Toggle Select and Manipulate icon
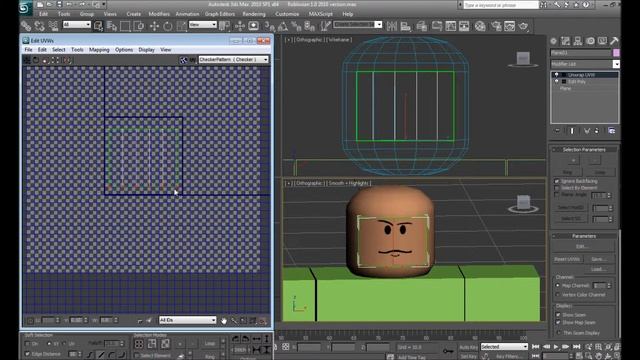Image resolution: width=640 pixels, height=360 pixels. (240, 26)
